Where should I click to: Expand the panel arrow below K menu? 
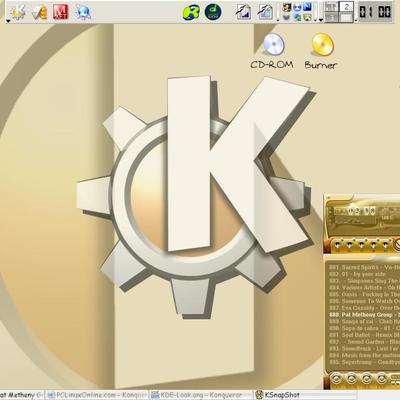tap(8, 21)
